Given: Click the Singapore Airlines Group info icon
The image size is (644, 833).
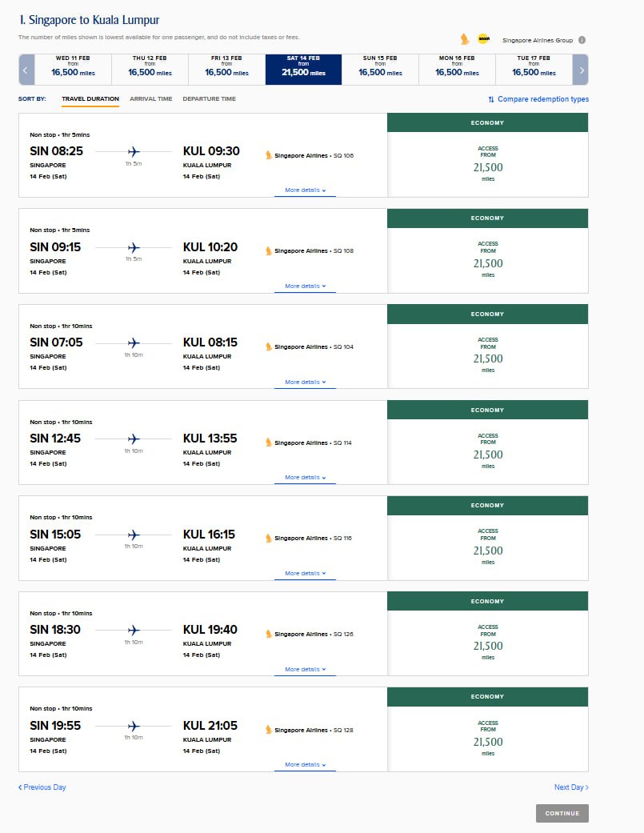Looking at the screenshot, I should point(582,40).
